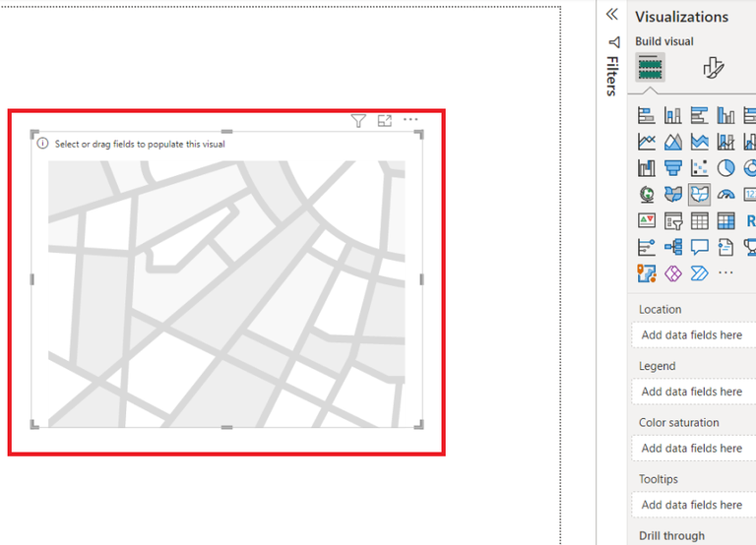Select the Decomposition tree visual

(673, 247)
